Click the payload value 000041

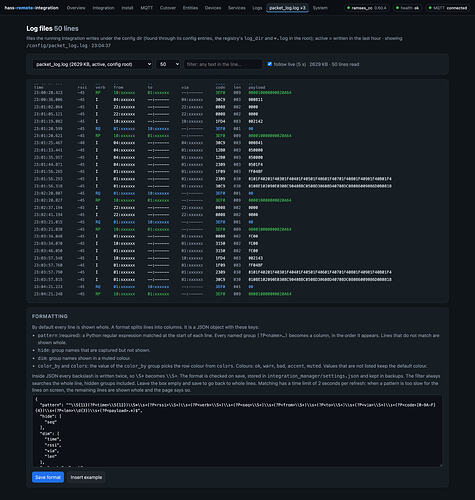pos(256,143)
